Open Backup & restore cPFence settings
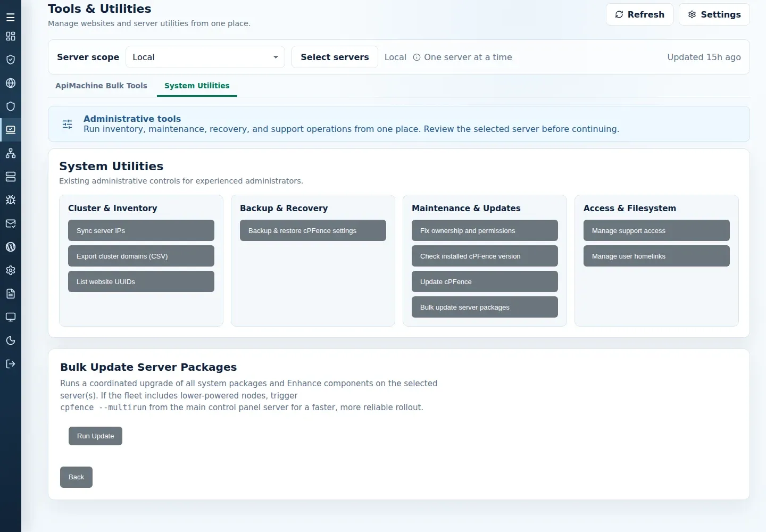Screen dimensions: 766x532 tap(313, 230)
